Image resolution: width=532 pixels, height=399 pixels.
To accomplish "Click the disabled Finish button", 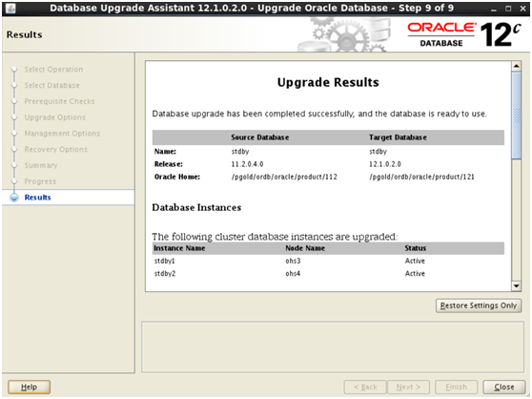I will 456,387.
